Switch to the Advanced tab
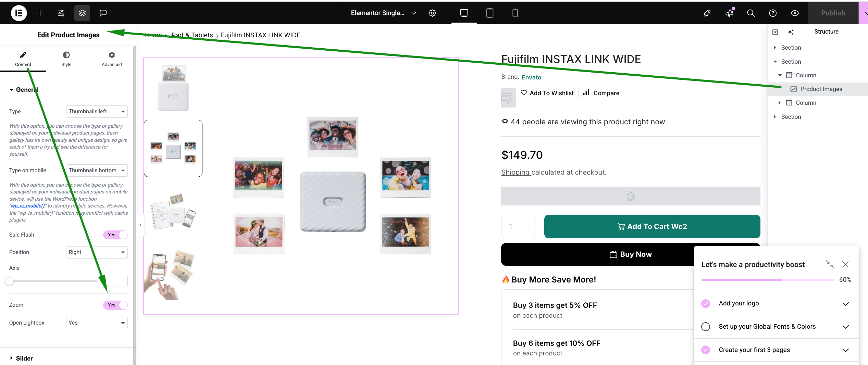 (112, 59)
